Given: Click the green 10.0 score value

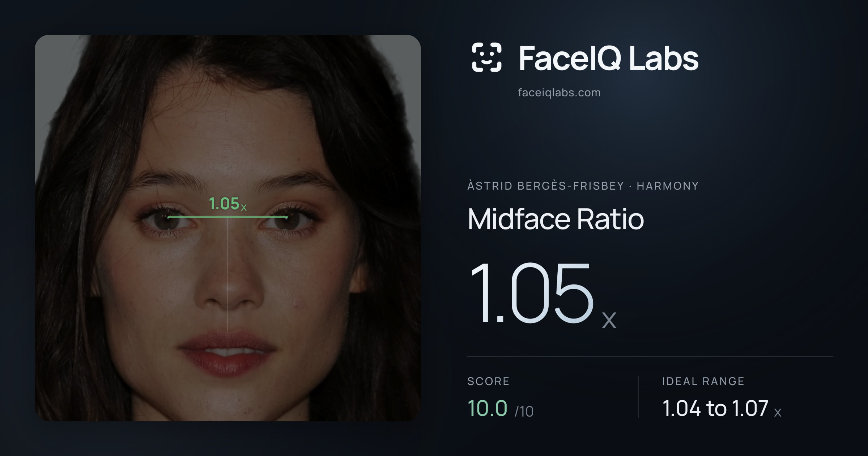Looking at the screenshot, I should (x=487, y=408).
